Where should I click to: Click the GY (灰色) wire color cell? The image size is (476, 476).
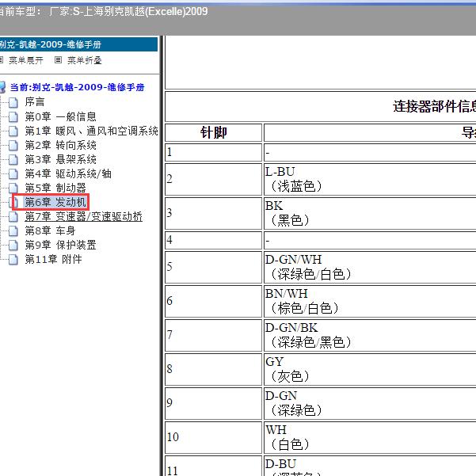coord(370,369)
